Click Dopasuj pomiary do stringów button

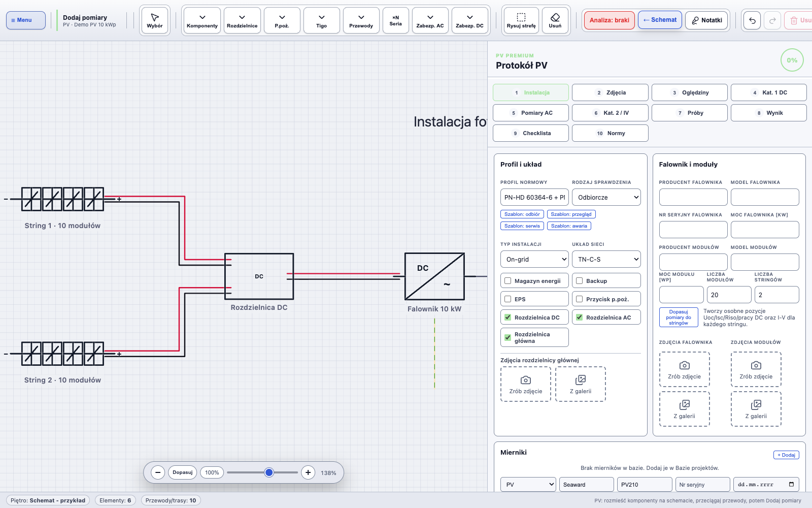679,317
